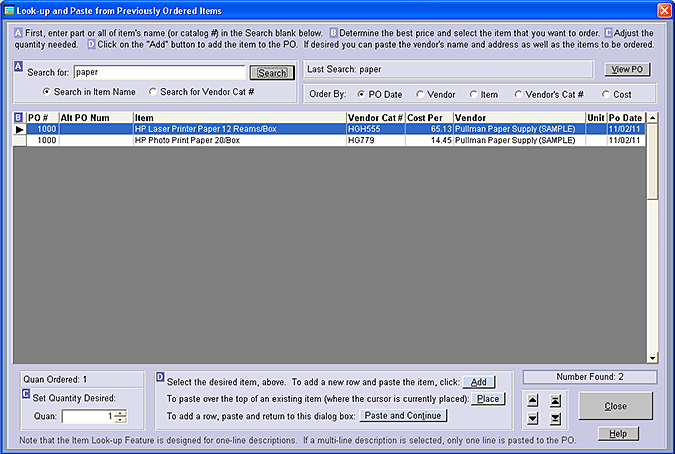The height and width of the screenshot is (454, 675).
Task: Select HP Photo Print Paper 20/Box item
Action: click(240, 140)
